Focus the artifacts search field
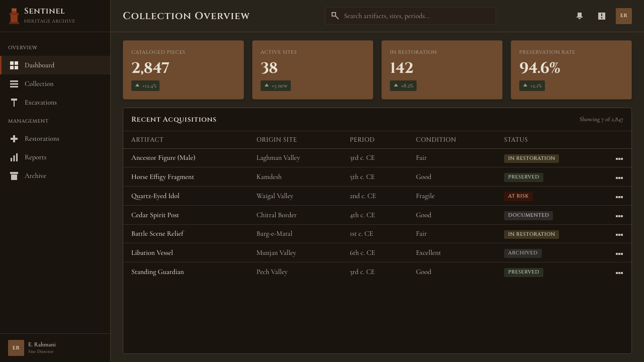The width and height of the screenshot is (644, 362). click(411, 16)
